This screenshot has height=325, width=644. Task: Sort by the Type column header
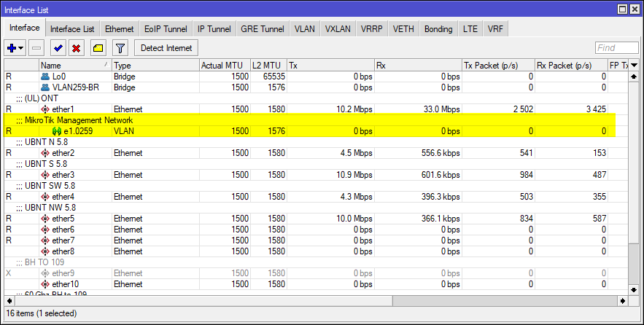(x=155, y=66)
